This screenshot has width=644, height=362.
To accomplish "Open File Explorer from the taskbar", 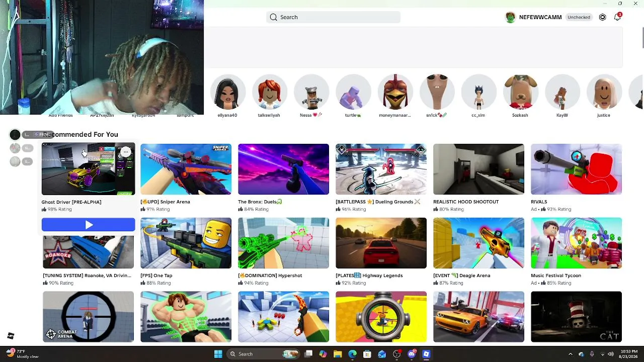I will [x=338, y=354].
